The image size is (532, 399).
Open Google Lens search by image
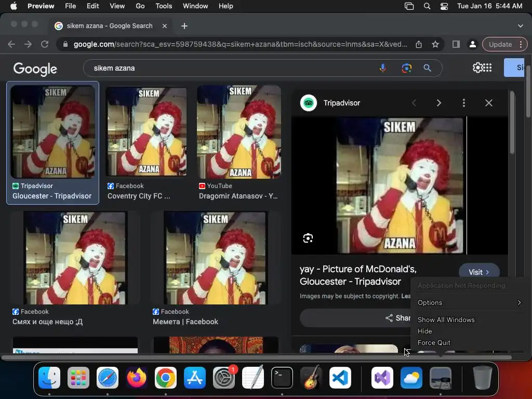pyautogui.click(x=406, y=68)
